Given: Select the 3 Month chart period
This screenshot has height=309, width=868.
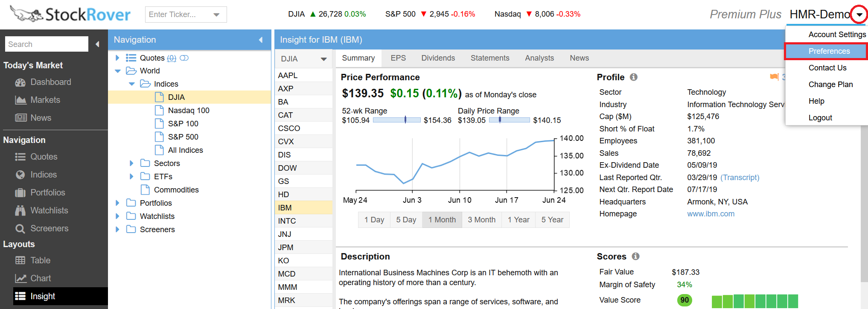Looking at the screenshot, I should click(x=481, y=220).
